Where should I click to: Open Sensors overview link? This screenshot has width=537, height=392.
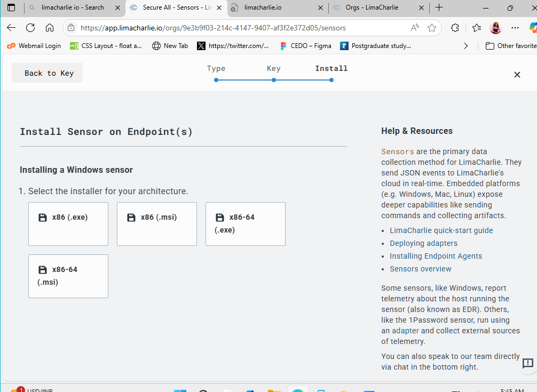tap(420, 269)
